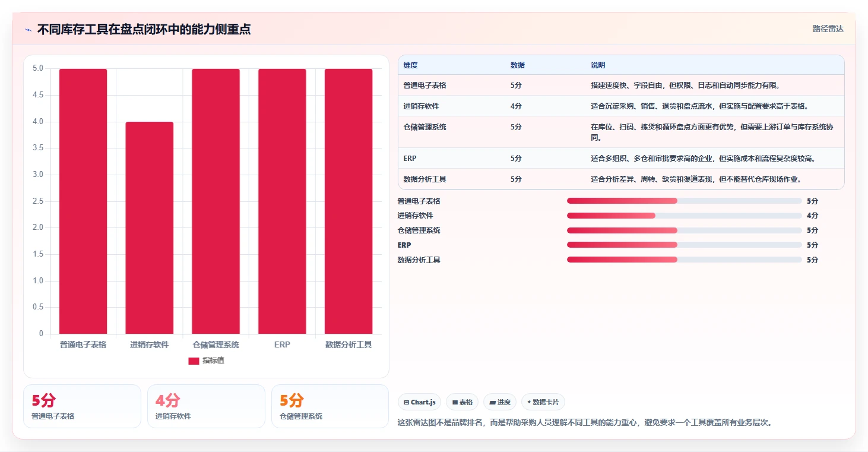Click the 维度 column header
Viewport: 868px width, 452px height.
(x=410, y=65)
